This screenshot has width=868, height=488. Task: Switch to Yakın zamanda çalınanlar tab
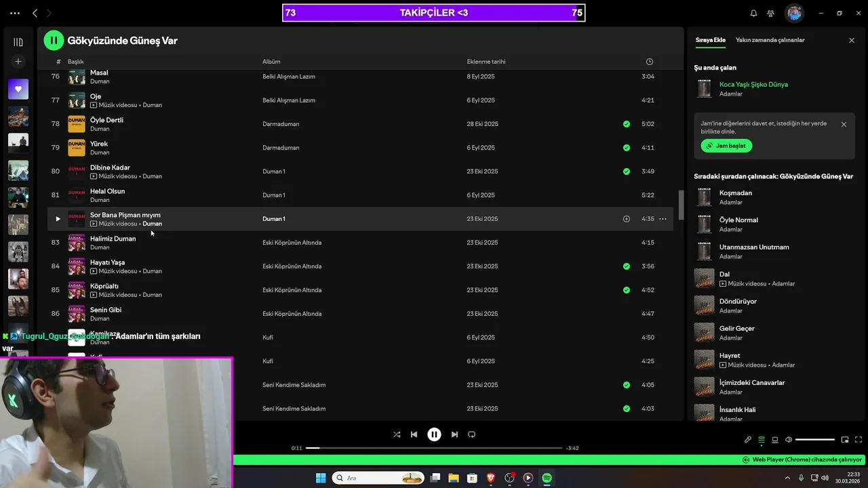(x=770, y=40)
